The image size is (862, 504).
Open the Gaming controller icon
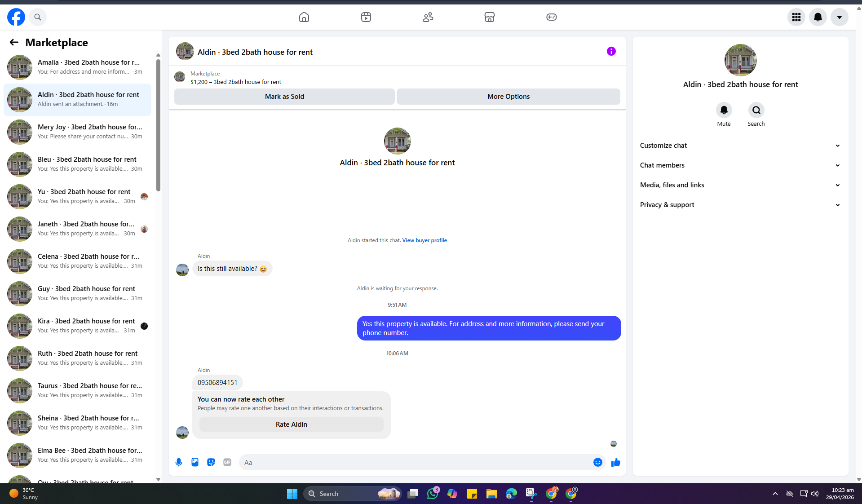[x=552, y=17]
